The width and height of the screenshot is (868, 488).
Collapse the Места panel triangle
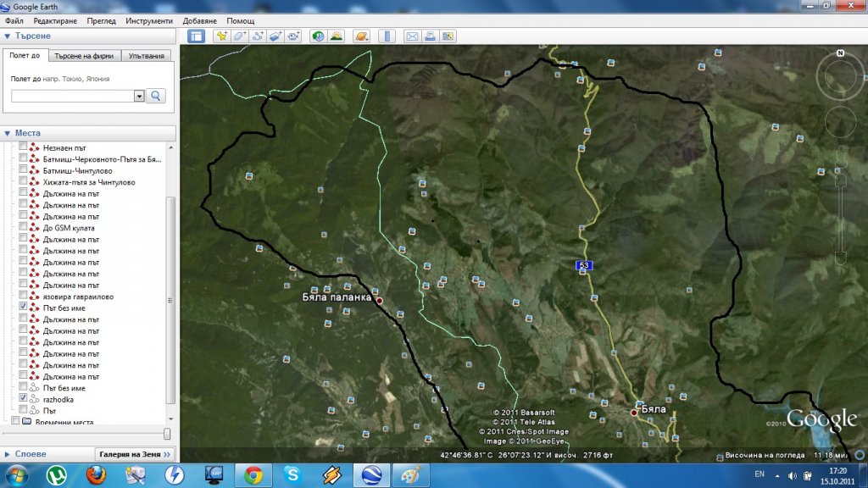pyautogui.click(x=7, y=133)
